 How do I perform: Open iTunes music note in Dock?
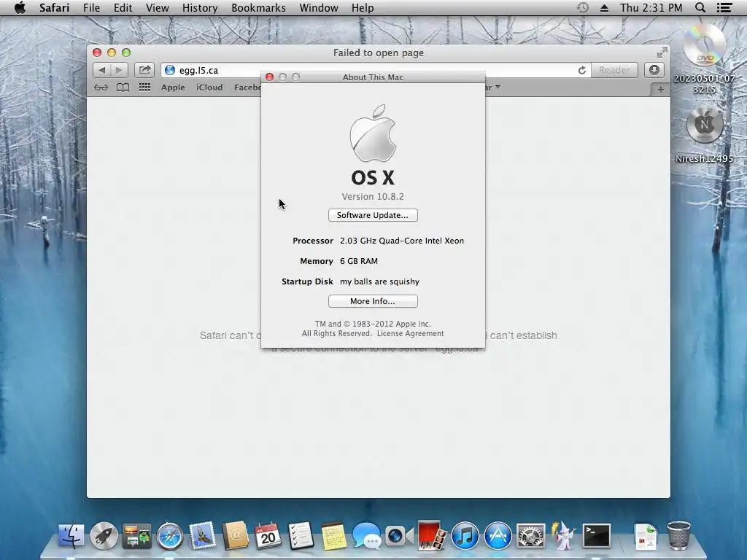[x=465, y=536]
